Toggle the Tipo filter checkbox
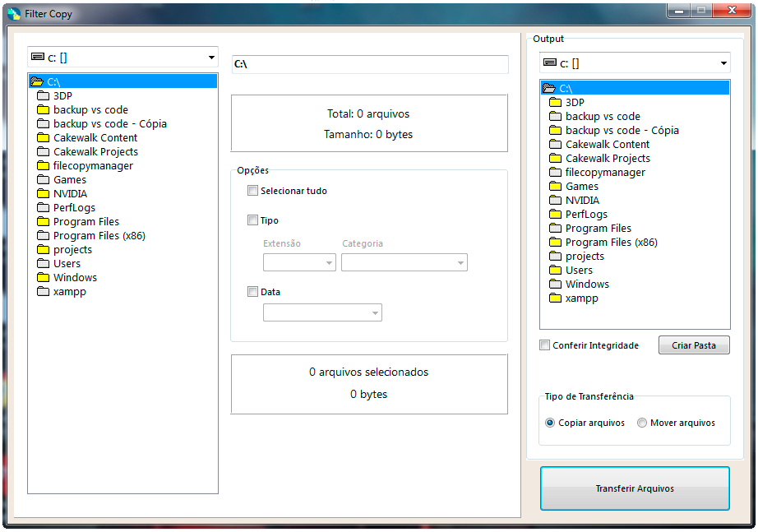This screenshot has height=532, width=758. [252, 220]
